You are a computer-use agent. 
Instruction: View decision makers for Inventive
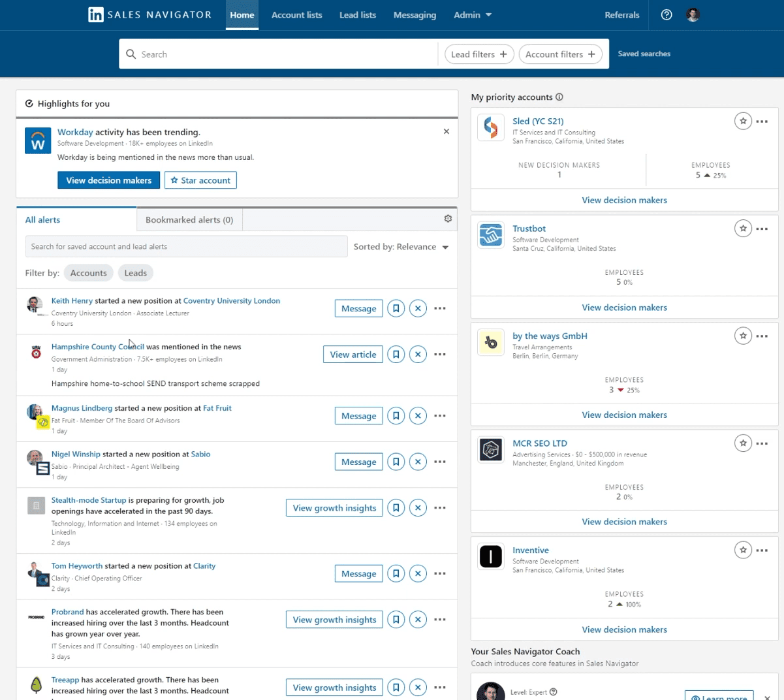point(624,629)
